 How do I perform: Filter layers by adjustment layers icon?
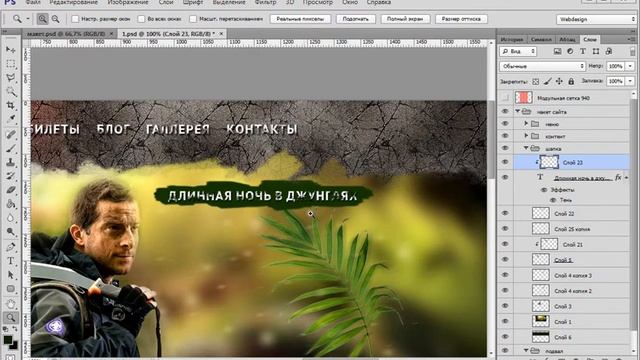570,51
